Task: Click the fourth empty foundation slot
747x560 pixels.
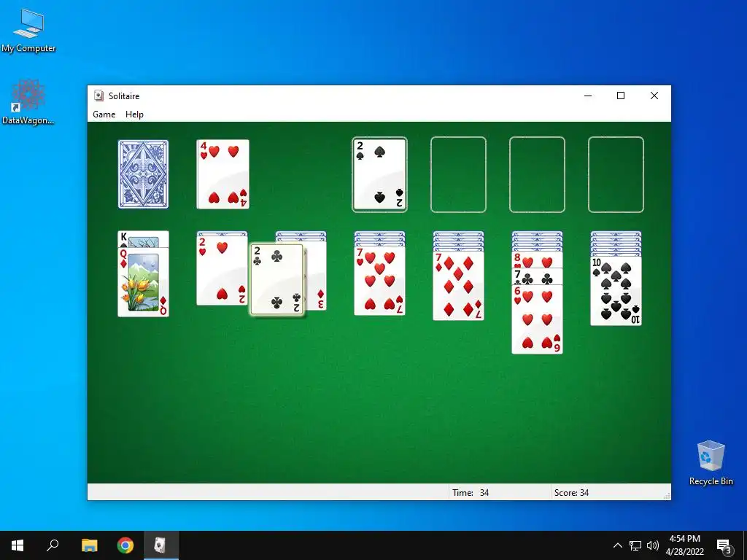Action: (616, 174)
